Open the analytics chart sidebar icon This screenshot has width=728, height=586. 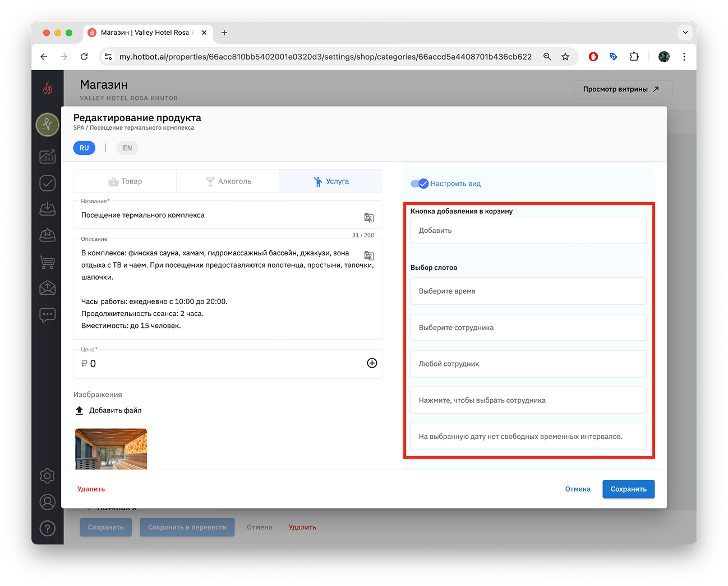click(x=48, y=157)
